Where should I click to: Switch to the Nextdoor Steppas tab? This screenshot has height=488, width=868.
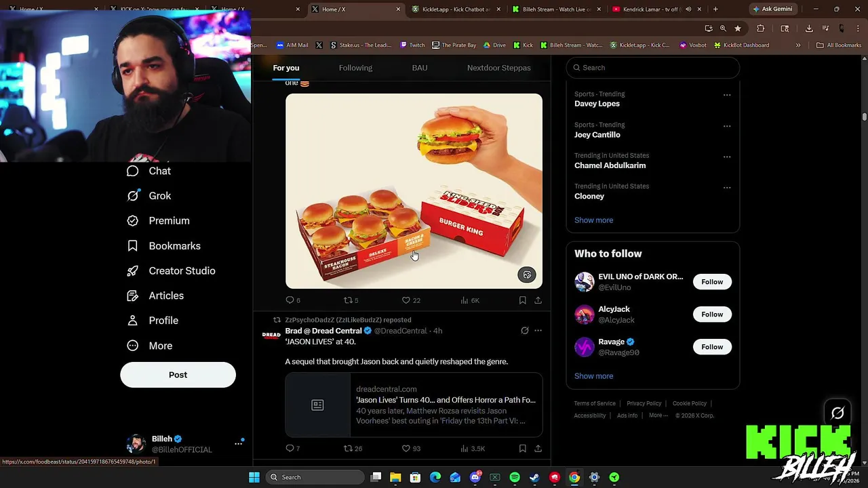(x=498, y=68)
